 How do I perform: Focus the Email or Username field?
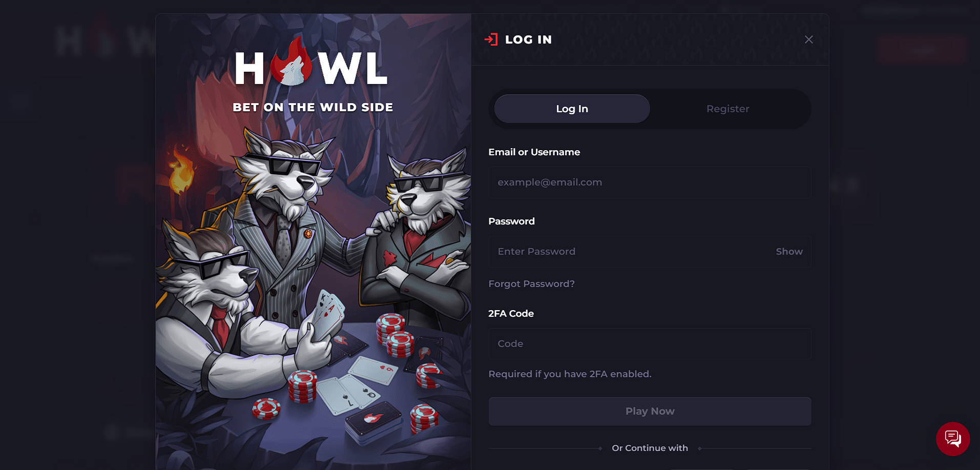650,182
